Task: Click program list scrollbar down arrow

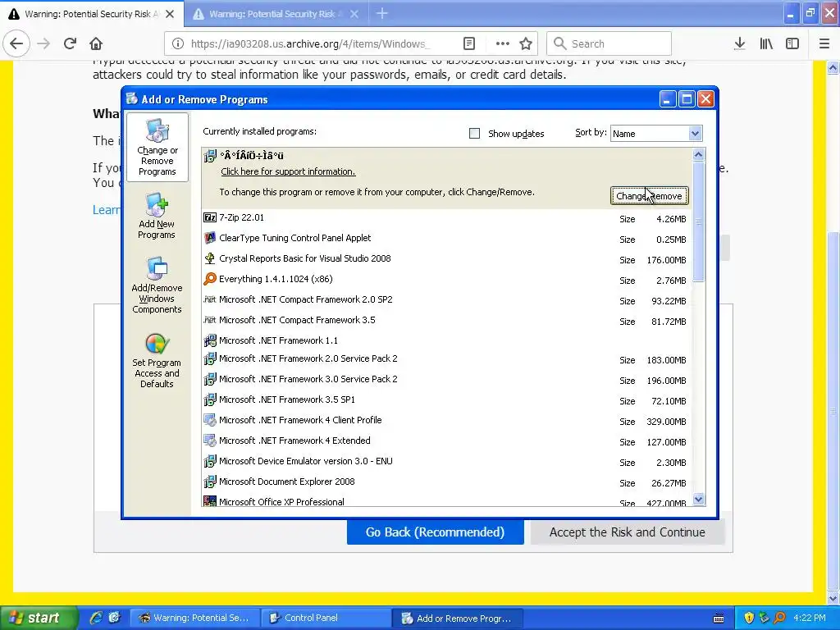Action: coord(699,500)
